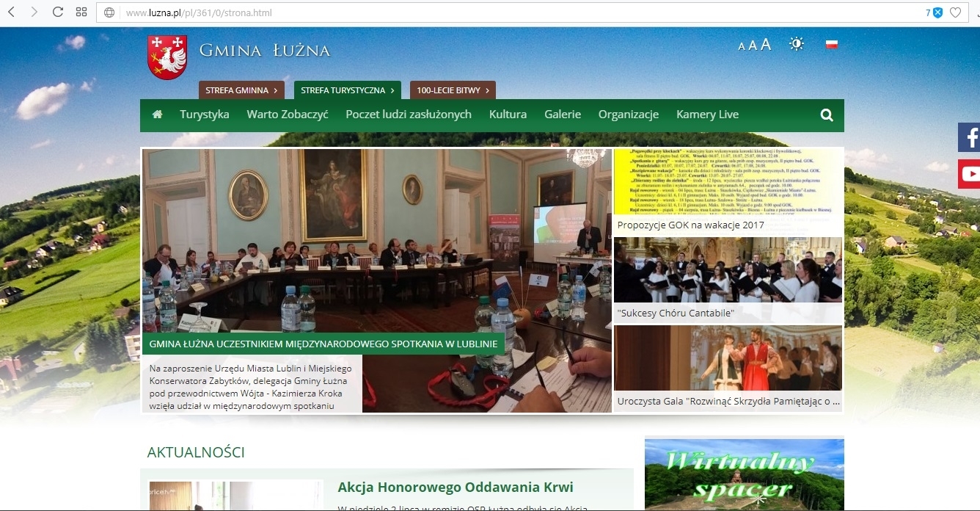
Task: Click the home icon in green navigation bar
Action: pos(157,115)
